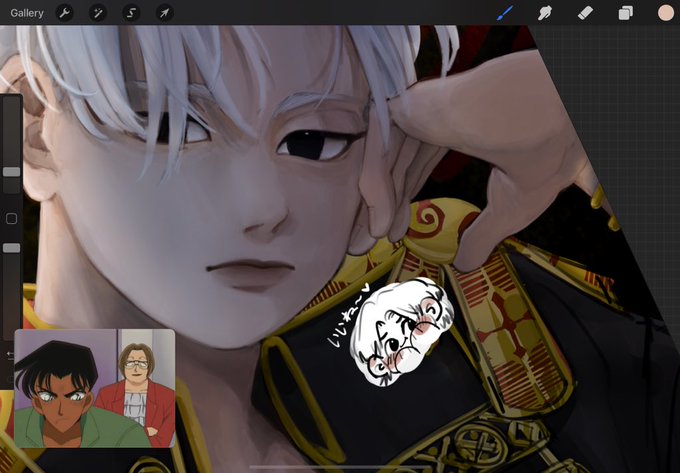Select the Brush tool

click(x=505, y=13)
